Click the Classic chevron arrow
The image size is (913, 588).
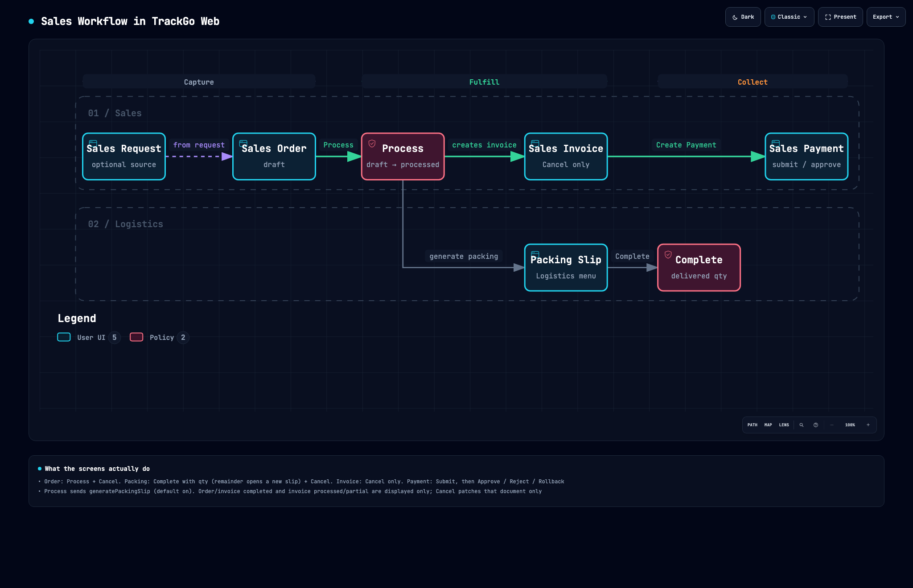(805, 17)
